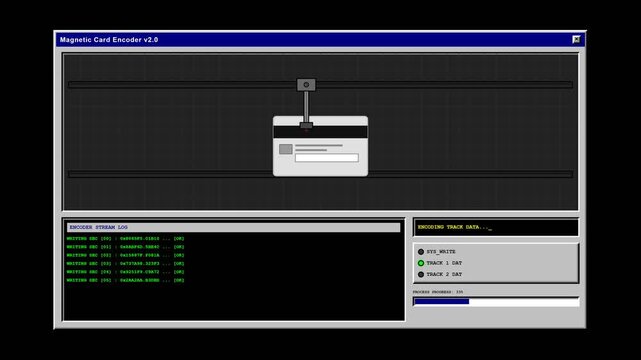Click the ENCODER STREAM LOG header bar
This screenshot has width=641, height=360.
tap(233, 227)
